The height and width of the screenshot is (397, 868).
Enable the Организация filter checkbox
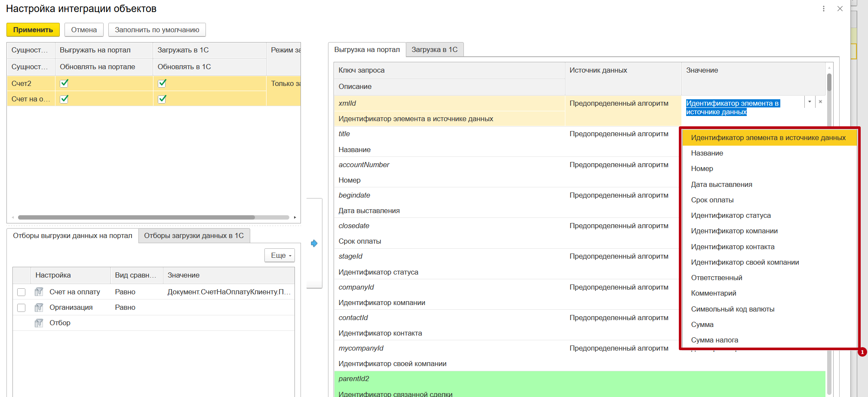(21, 308)
